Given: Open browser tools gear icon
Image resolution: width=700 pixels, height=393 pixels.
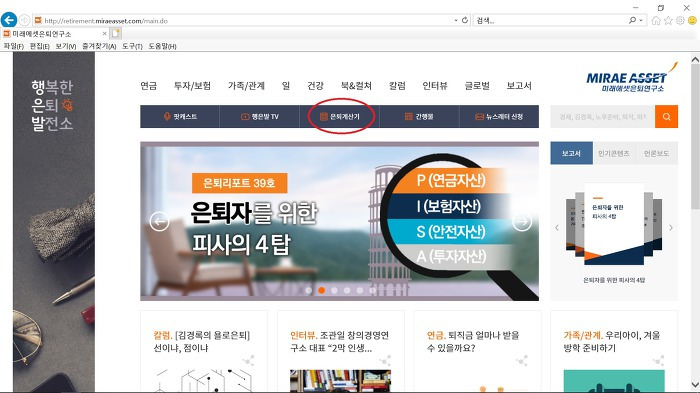Looking at the screenshot, I should coord(680,20).
